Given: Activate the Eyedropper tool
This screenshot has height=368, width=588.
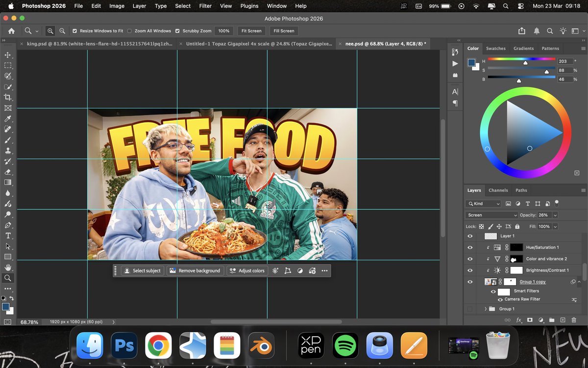Looking at the screenshot, I should 8,119.
